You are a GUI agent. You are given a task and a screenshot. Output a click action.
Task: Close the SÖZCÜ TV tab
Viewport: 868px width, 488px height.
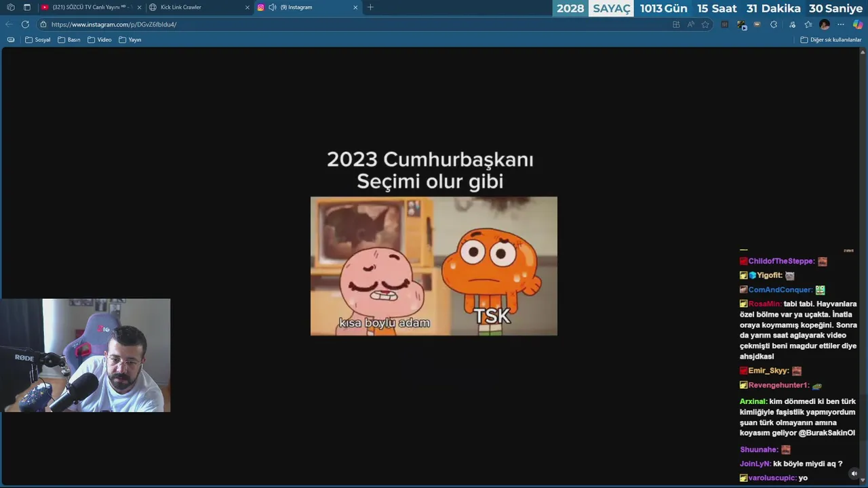(139, 7)
